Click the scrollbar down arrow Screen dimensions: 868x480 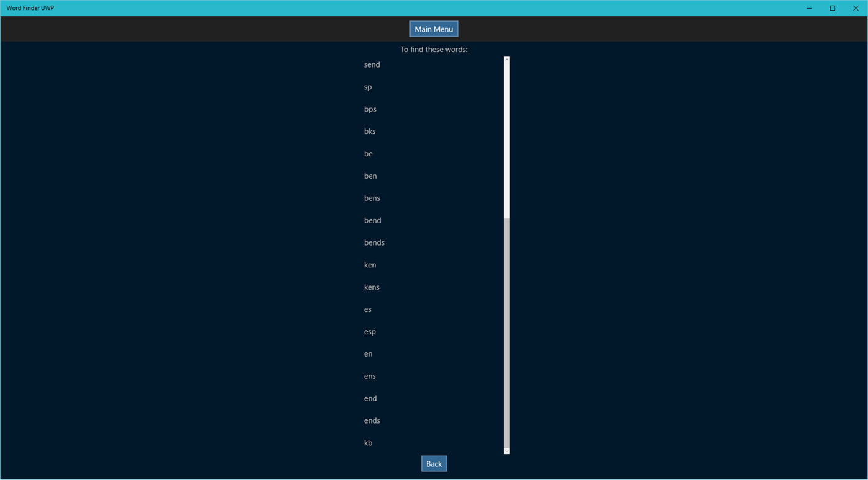coord(506,450)
